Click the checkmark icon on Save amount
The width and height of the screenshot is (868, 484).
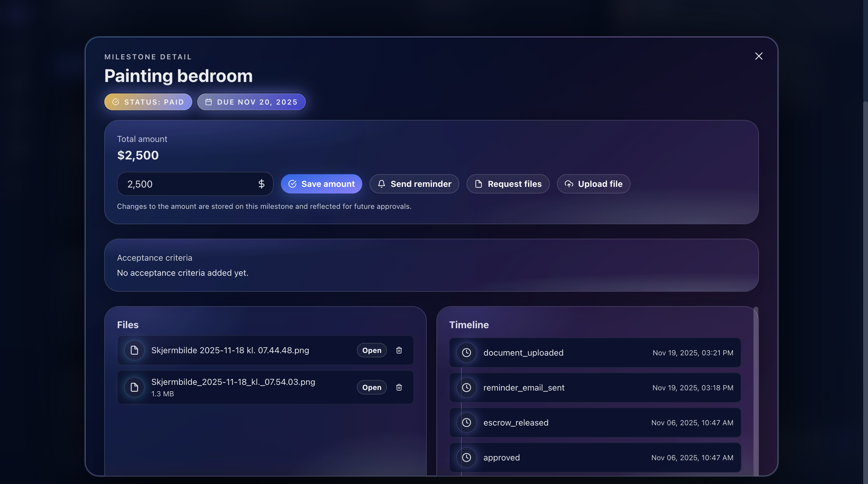(x=293, y=184)
